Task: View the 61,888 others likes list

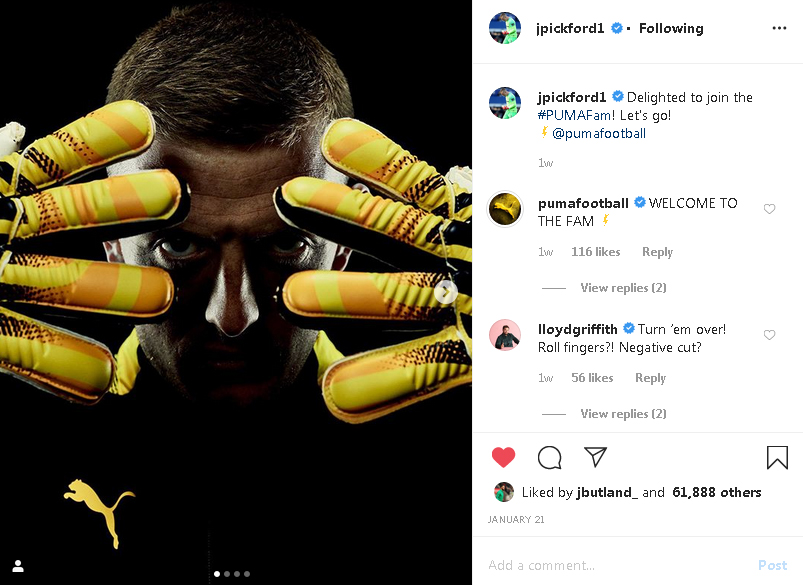Action: [x=716, y=492]
